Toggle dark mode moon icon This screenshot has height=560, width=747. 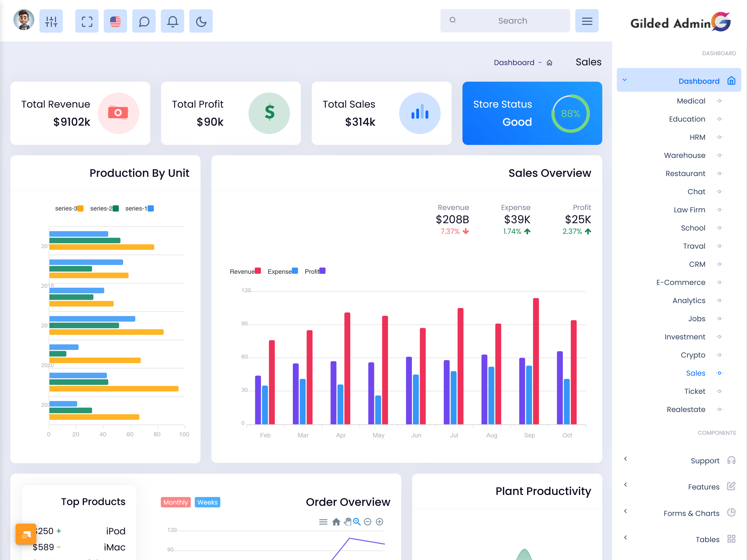pyautogui.click(x=201, y=21)
